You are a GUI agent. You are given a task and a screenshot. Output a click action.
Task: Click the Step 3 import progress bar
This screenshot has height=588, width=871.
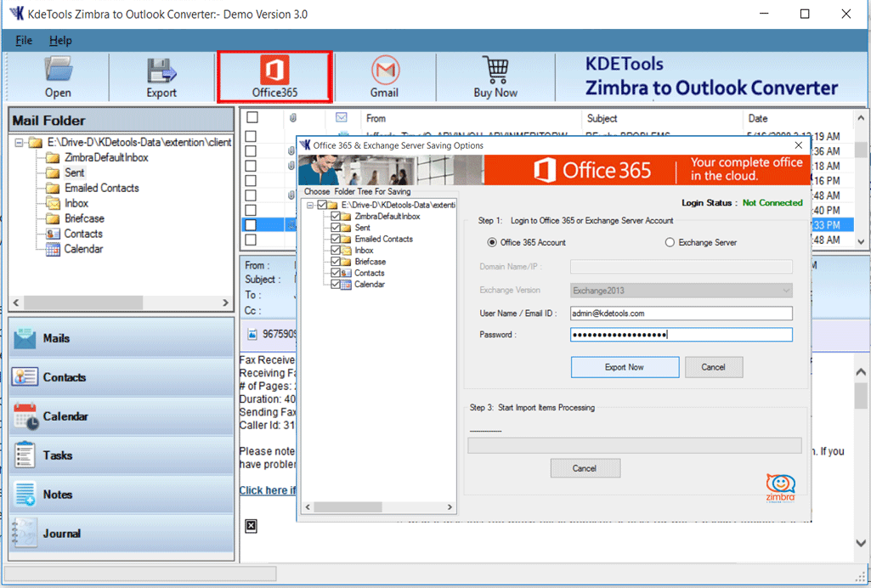(x=635, y=445)
